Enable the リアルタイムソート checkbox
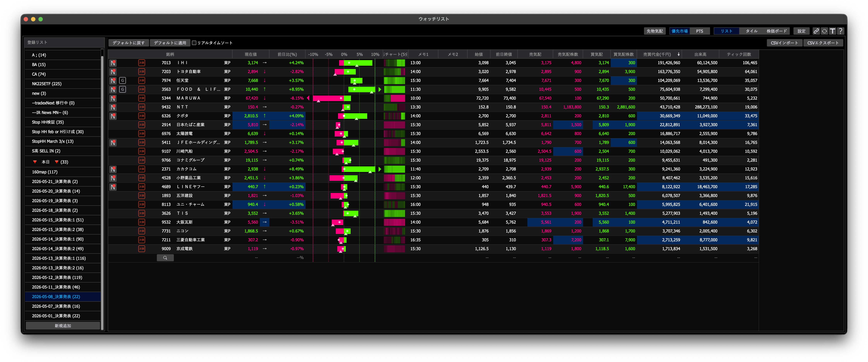Image resolution: width=868 pixels, height=362 pixels. [x=194, y=43]
